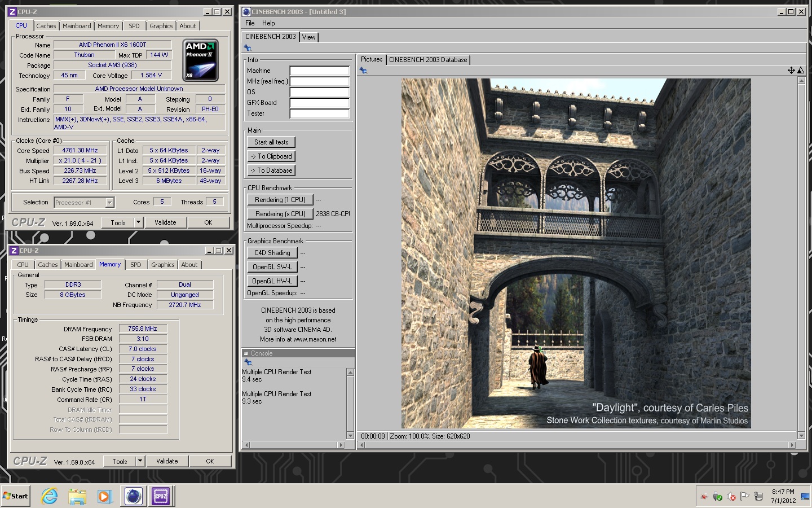Screen dimensions: 812x508
Task: Click picture panel vertical scrollbar down arrow
Action: click(801, 436)
